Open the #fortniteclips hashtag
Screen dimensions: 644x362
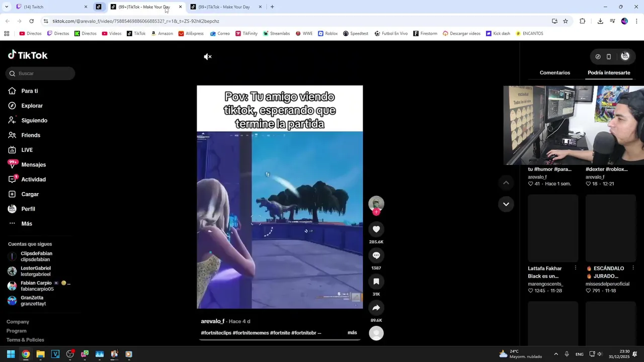click(x=216, y=333)
